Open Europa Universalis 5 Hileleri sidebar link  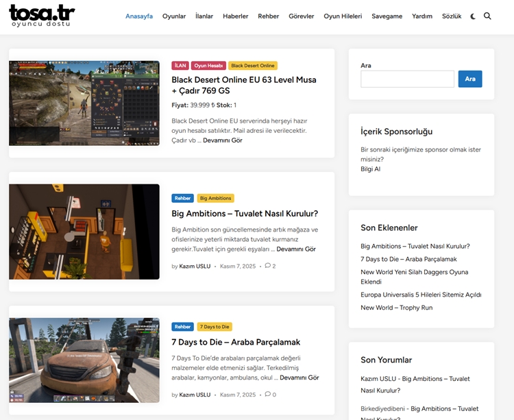421,295
